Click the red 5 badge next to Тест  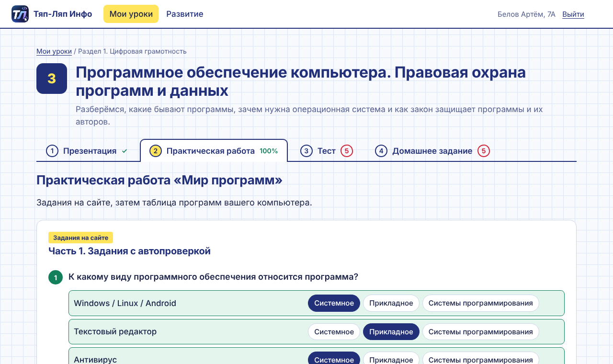[347, 151]
